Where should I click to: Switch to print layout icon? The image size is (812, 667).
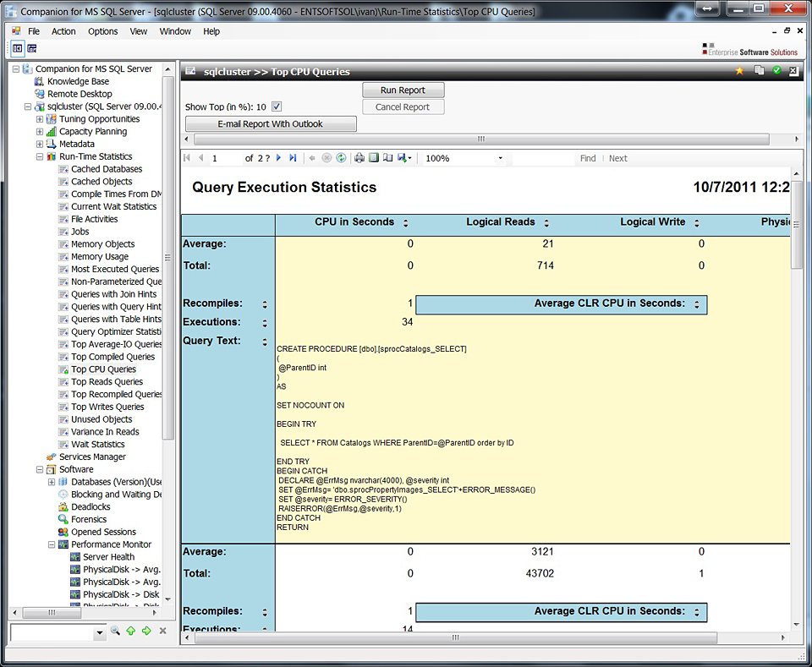click(373, 158)
